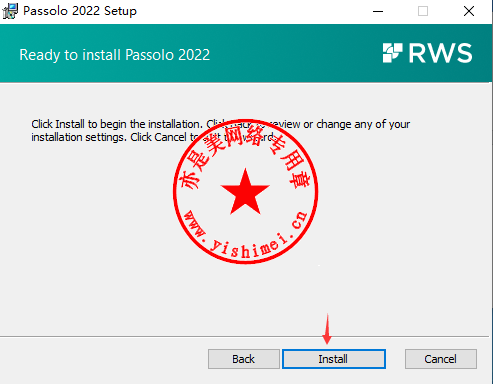The width and height of the screenshot is (493, 384).
Task: Click the Install button
Action: click(334, 359)
